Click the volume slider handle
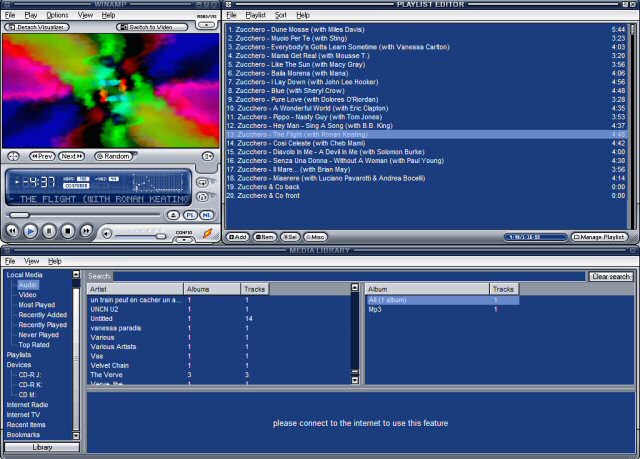Viewport: 640px width, 459px height. 161,236
